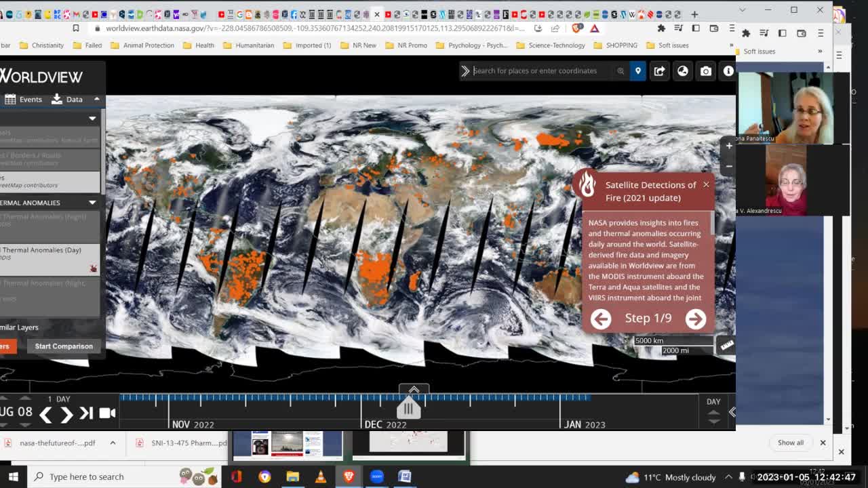Open the Humanitarian bookmark folder
Viewport: 868px width, 488px height.
pyautogui.click(x=248, y=45)
